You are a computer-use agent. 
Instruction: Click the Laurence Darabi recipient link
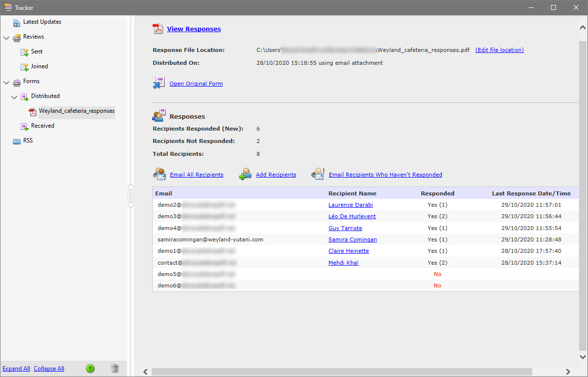350,204
